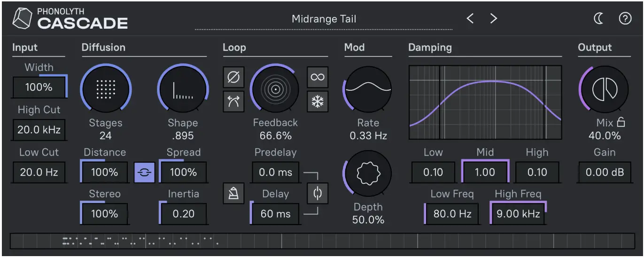Viewport: 644px width, 258px height.
Task: Click the Low Cut 20.0 Hz field
Action: pos(39,172)
